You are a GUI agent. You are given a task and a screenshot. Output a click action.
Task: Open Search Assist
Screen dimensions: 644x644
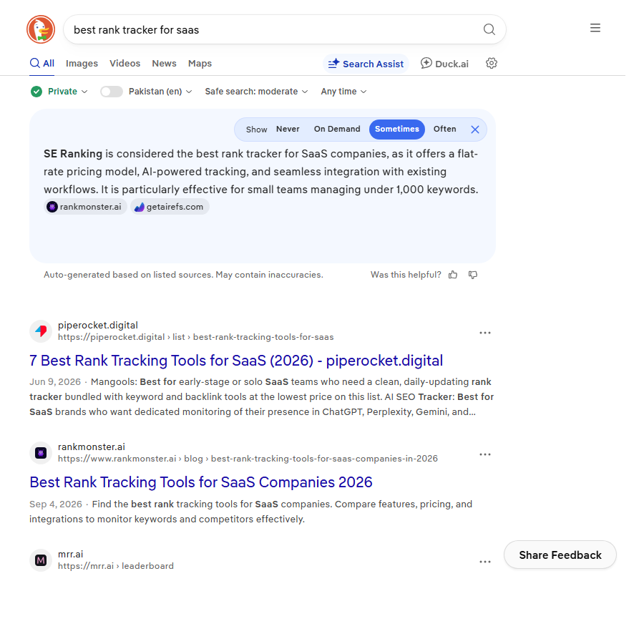(366, 64)
